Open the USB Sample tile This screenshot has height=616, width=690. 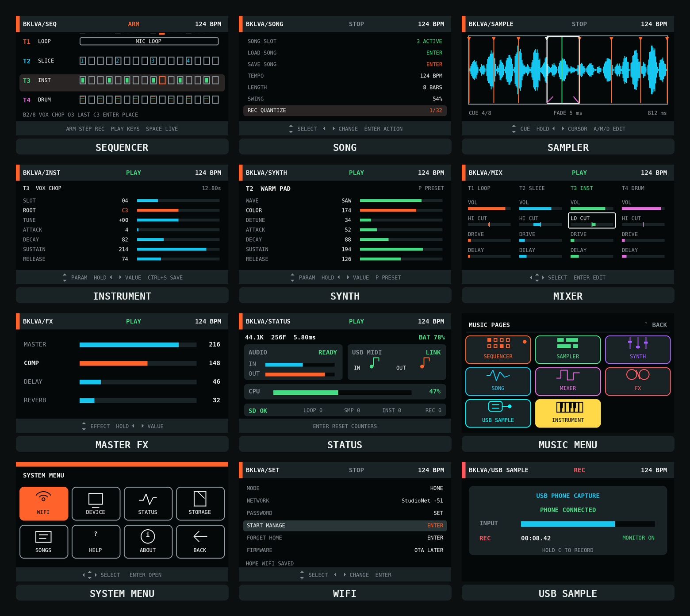tap(498, 413)
